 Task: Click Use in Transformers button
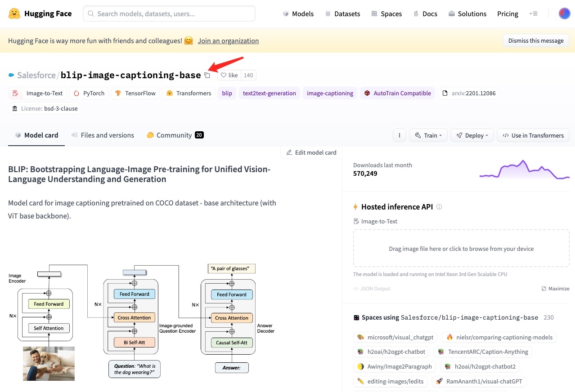[533, 135]
